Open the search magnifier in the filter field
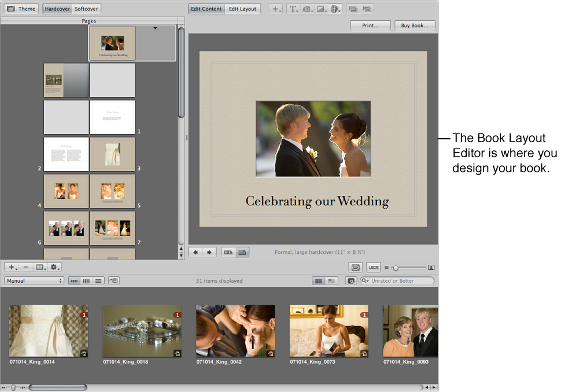The height and width of the screenshot is (392, 561). (x=364, y=280)
